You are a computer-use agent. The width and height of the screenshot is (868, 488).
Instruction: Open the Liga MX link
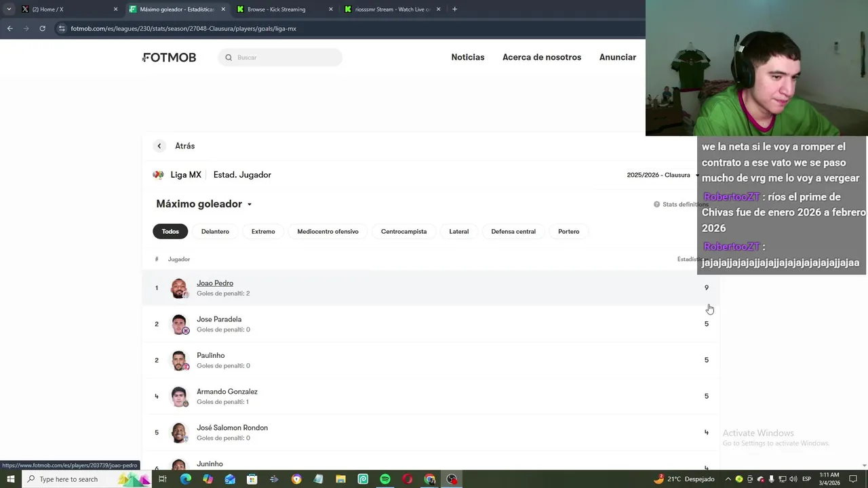click(186, 175)
